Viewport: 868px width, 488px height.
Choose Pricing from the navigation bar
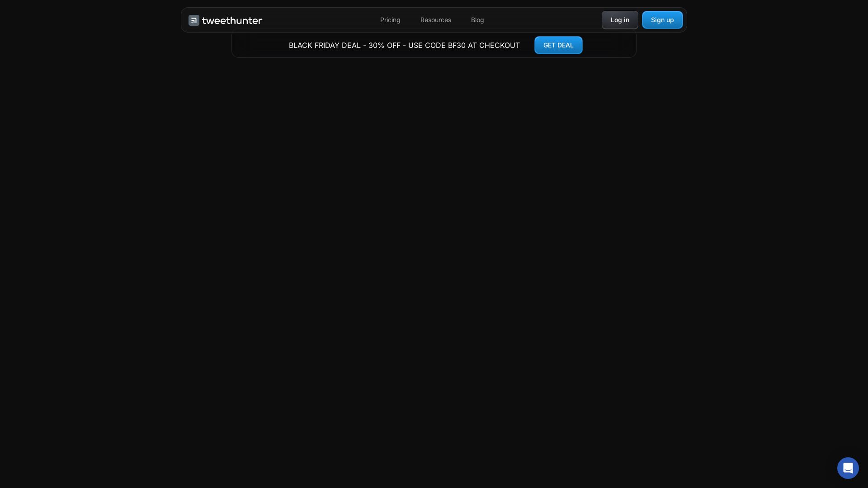390,20
